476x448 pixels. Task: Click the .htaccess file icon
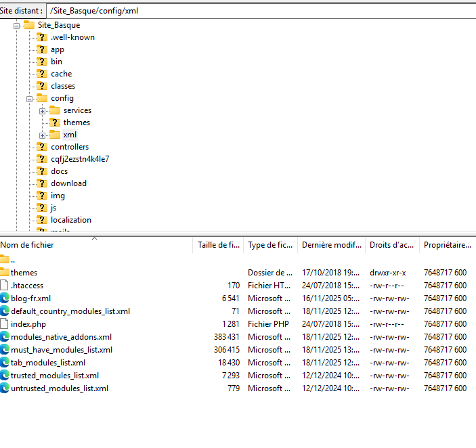(x=4, y=285)
